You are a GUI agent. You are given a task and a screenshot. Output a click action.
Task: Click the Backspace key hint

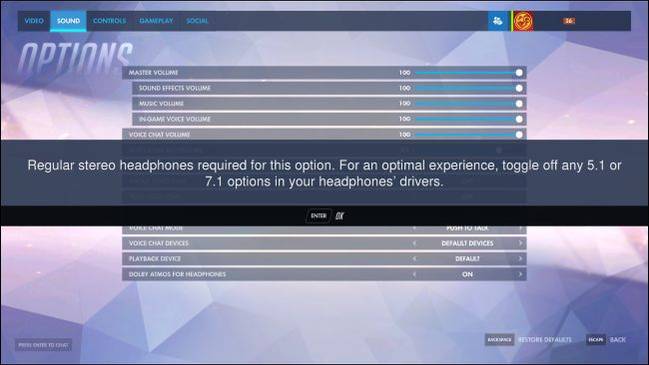click(500, 340)
